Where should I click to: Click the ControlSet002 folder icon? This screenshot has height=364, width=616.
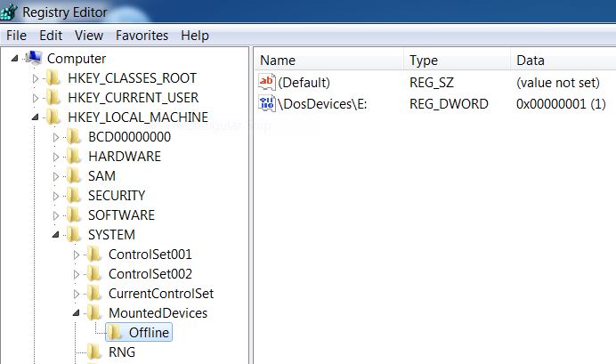pyautogui.click(x=93, y=274)
